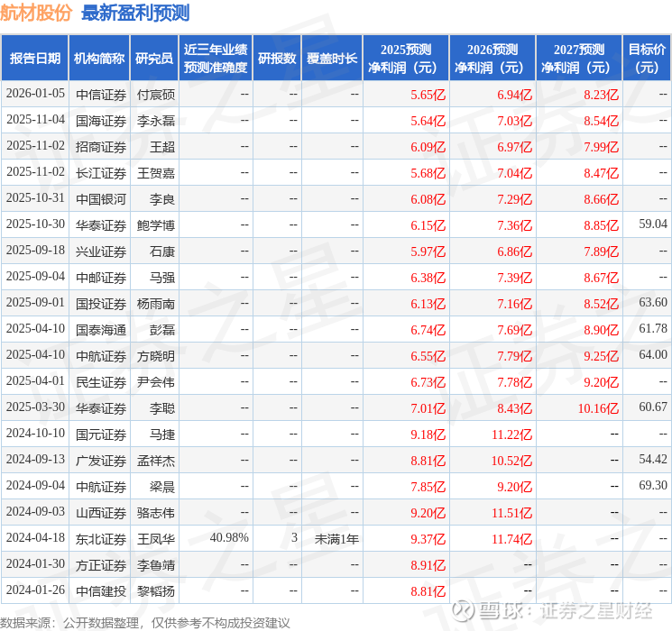Click the 国海证券 institution cell

click(x=101, y=121)
